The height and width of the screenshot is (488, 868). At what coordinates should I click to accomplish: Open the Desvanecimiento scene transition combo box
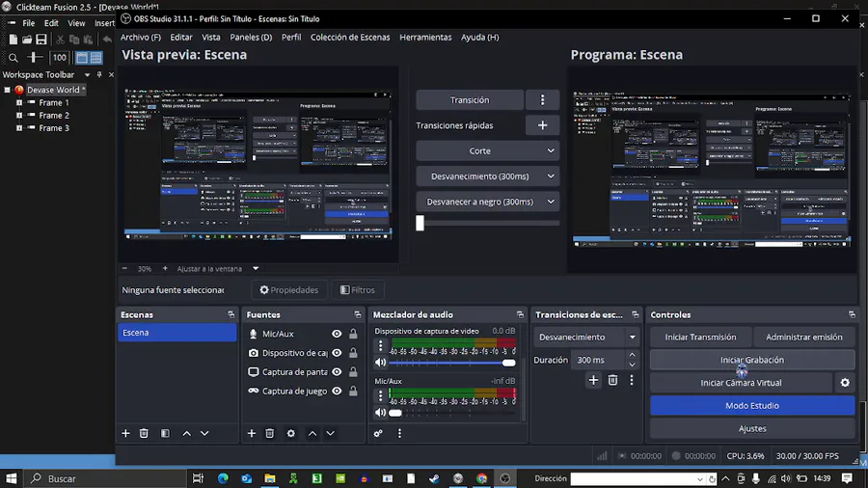pyautogui.click(x=586, y=337)
